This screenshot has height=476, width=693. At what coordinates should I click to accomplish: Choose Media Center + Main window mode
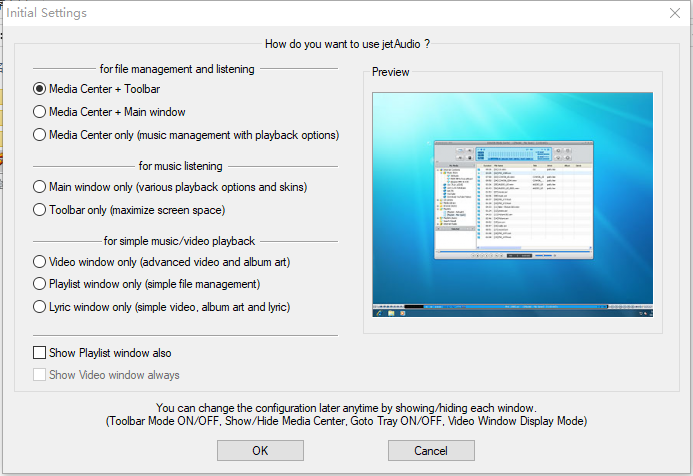click(x=40, y=112)
